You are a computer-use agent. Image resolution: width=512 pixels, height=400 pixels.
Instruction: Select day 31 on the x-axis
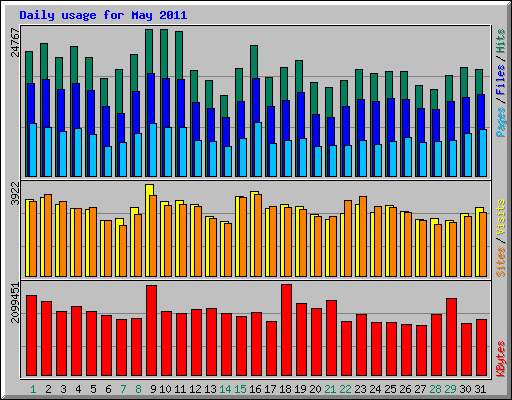[480, 389]
